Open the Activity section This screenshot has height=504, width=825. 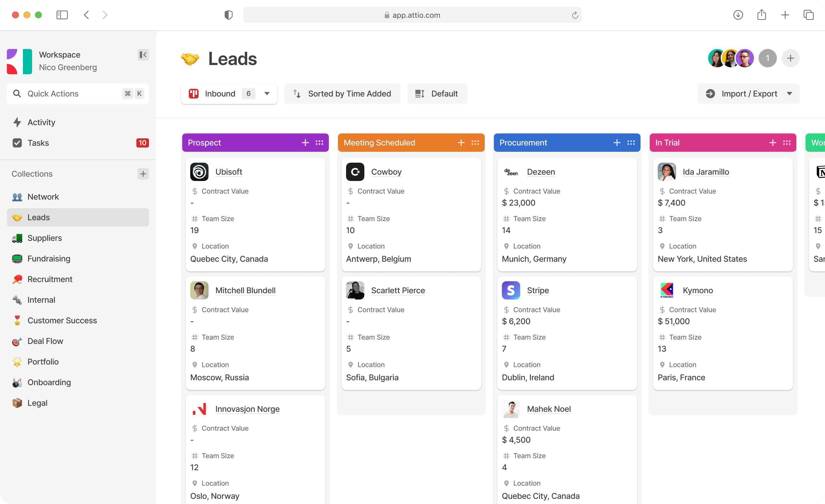[x=41, y=122]
